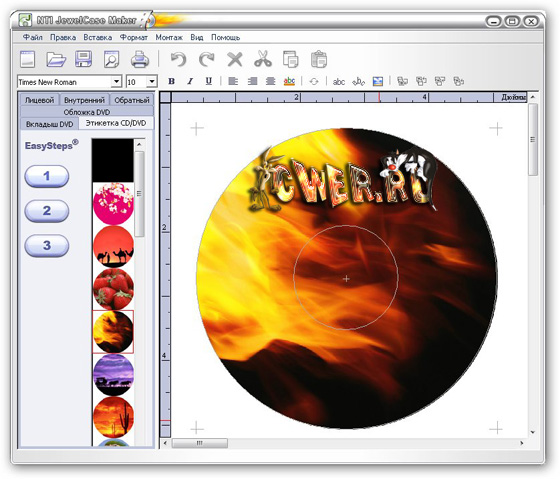Align text left
The height and width of the screenshot is (479, 560).
tap(233, 81)
